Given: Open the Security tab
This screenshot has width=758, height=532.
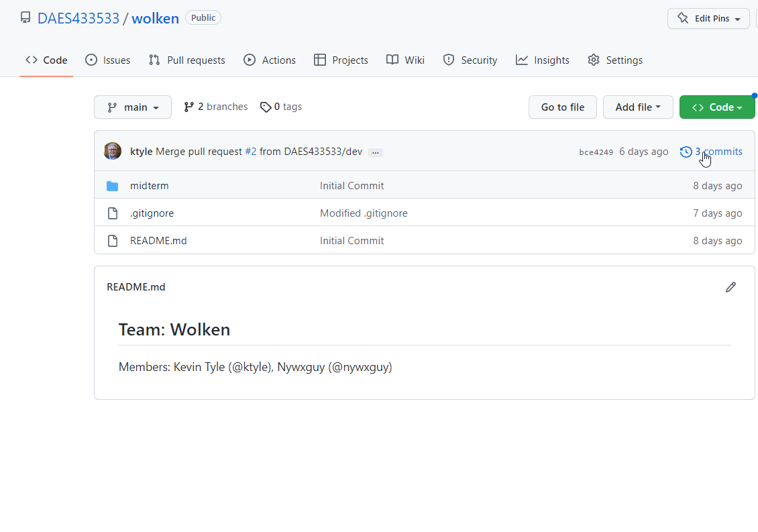Looking at the screenshot, I should click(x=470, y=60).
